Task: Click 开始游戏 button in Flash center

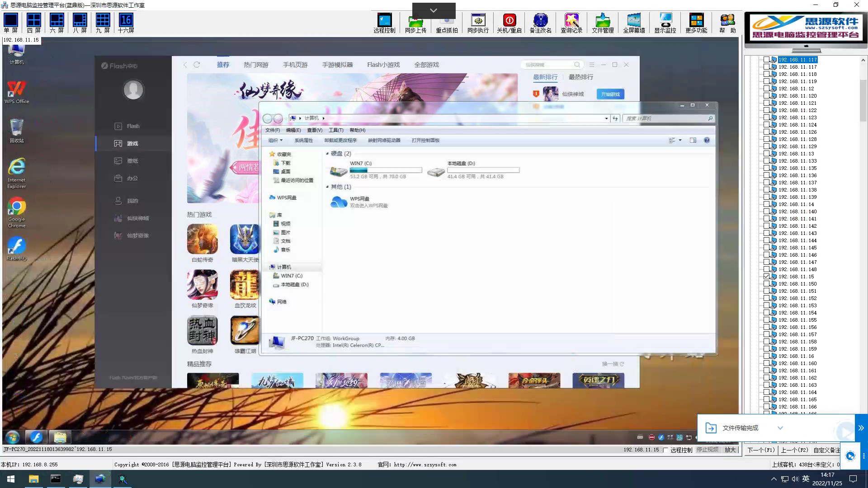Action: point(611,94)
